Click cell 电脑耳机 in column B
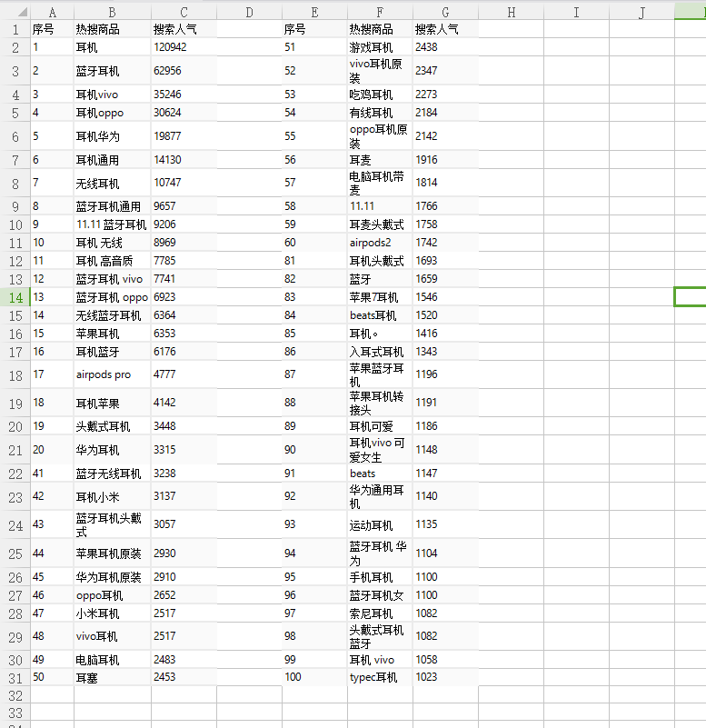 click(x=113, y=660)
